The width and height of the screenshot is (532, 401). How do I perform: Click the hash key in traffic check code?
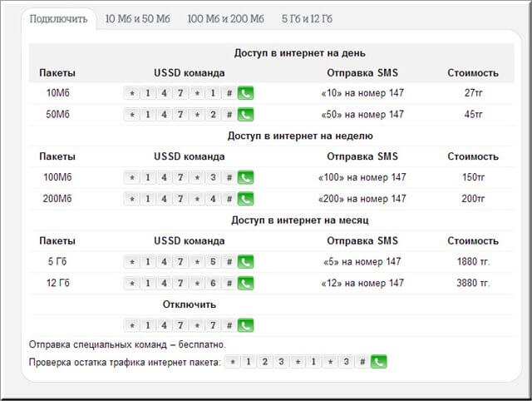[x=362, y=362]
